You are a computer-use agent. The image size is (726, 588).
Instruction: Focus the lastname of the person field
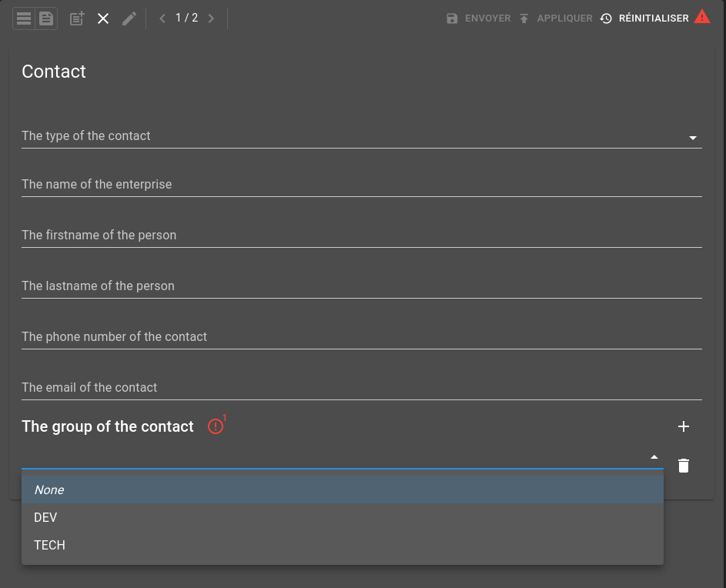(362, 286)
